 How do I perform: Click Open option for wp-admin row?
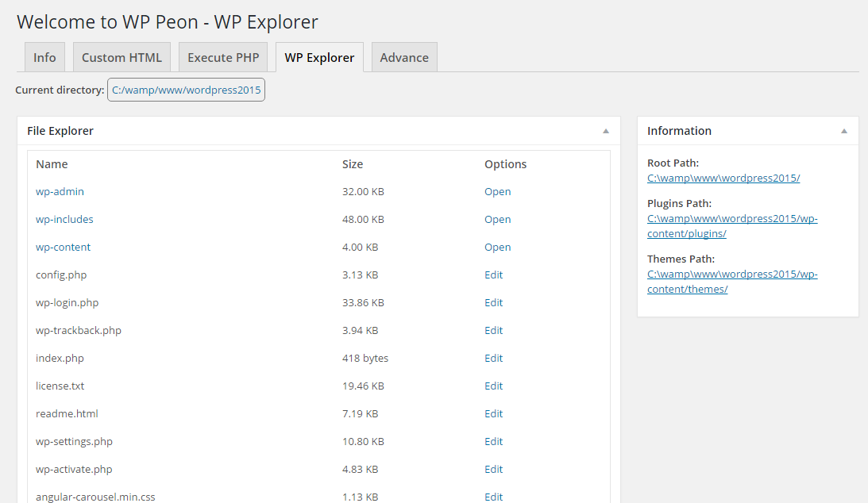pos(498,191)
